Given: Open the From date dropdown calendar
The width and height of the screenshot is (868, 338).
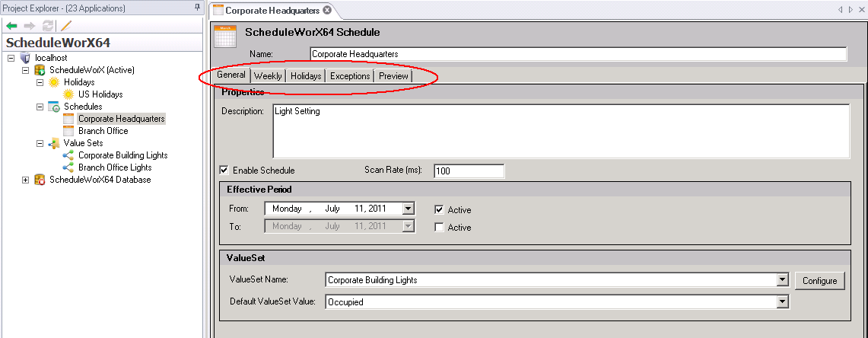Looking at the screenshot, I should pyautogui.click(x=409, y=209).
